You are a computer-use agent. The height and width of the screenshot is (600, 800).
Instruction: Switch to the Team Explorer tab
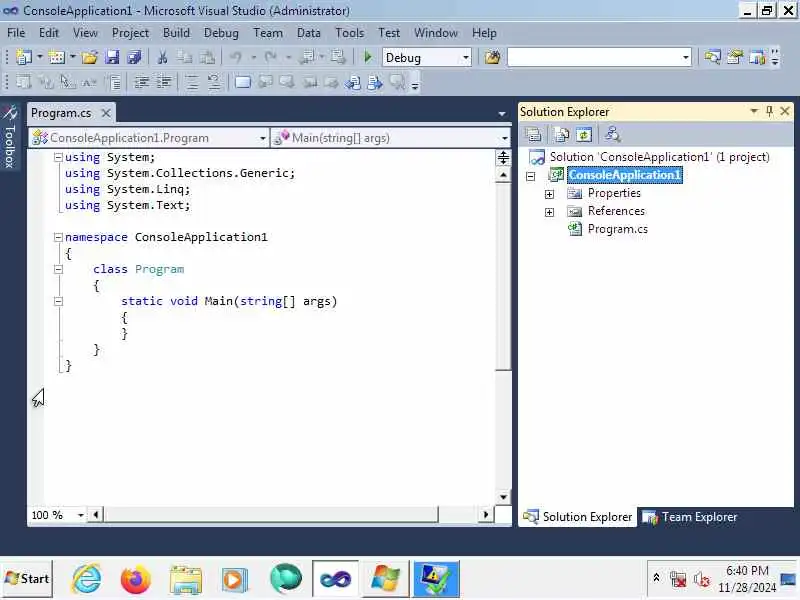pos(689,517)
